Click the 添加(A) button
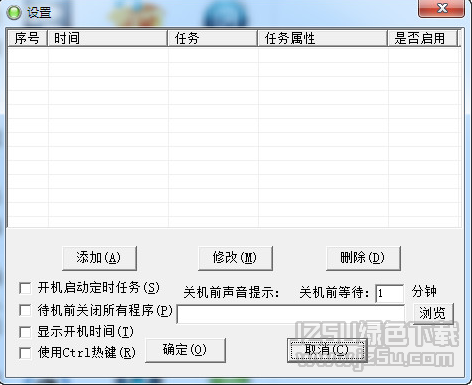This screenshot has width=472, height=385. point(99,258)
